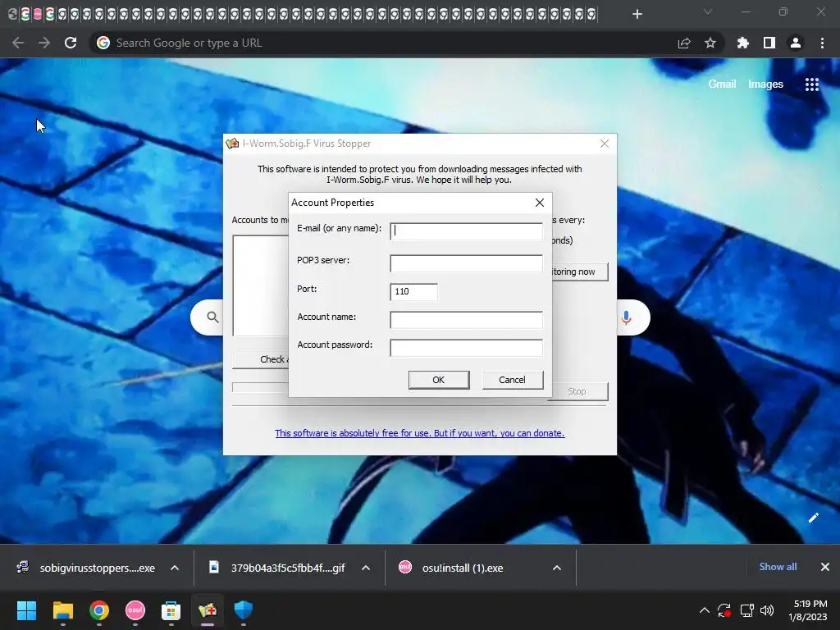The width and height of the screenshot is (840, 630).
Task: Reload the page with refresh icon
Action: (x=71, y=43)
